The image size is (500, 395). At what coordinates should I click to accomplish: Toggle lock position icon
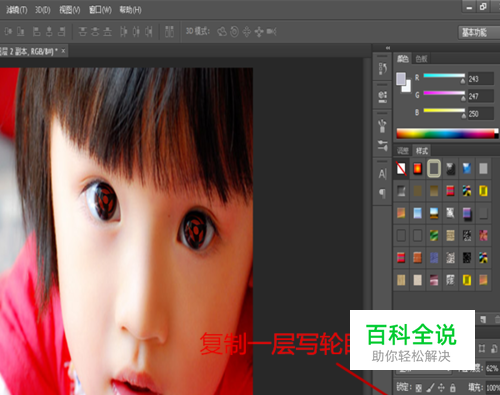[441, 387]
